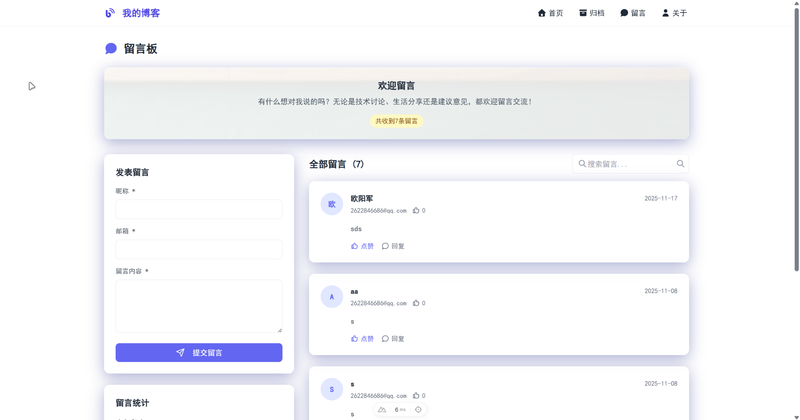Select 留言 in the top navigation
The height and width of the screenshot is (420, 800).
(633, 13)
